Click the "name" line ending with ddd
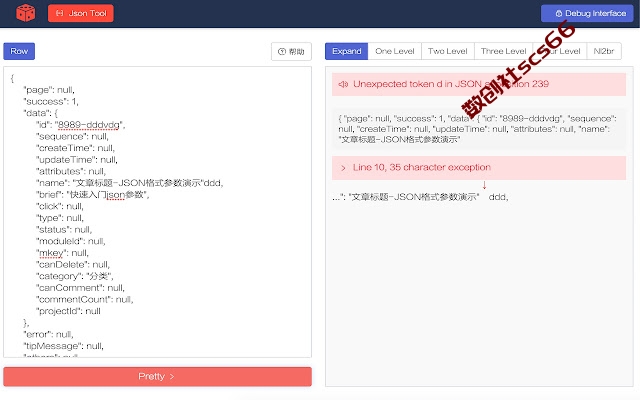The image size is (640, 400). click(130, 183)
